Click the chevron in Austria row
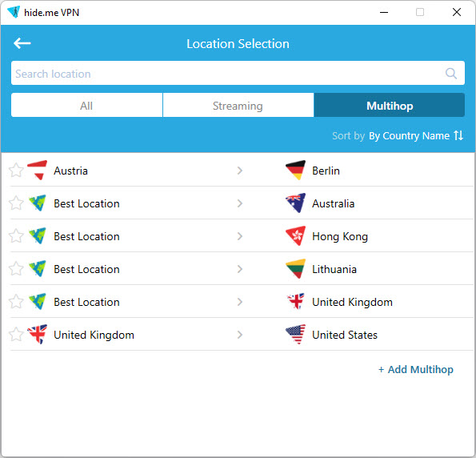 coord(240,171)
